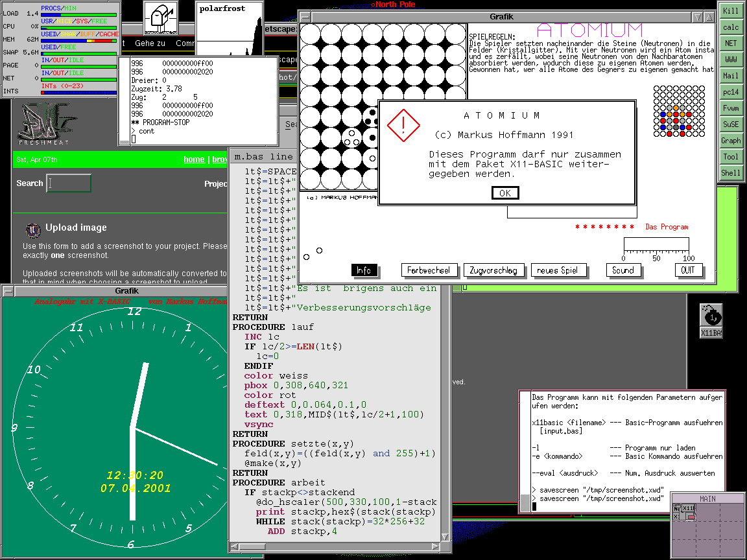Click '(c) Markus Hoffmann 1991' in dialog
Image resolution: width=747 pixels, height=560 pixels.
504,135
